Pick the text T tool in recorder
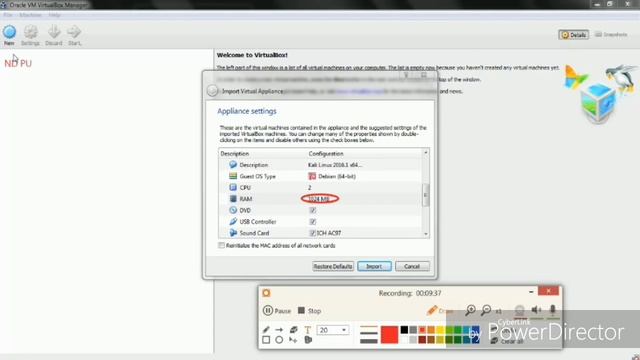The image size is (640, 360). (x=307, y=330)
